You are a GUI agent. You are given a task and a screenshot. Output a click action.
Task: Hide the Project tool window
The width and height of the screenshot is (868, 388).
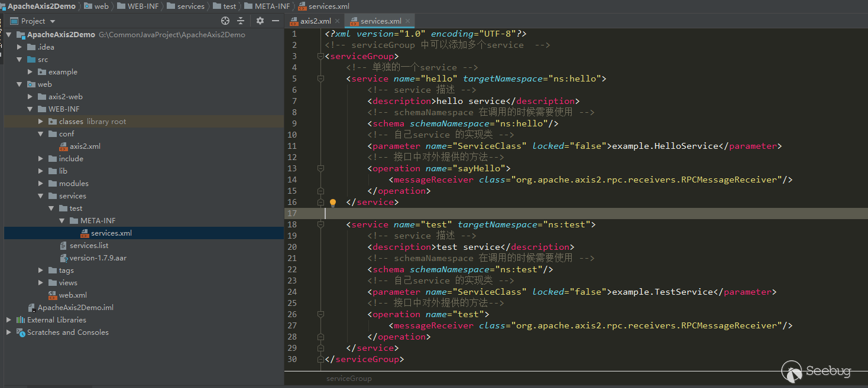(x=275, y=21)
